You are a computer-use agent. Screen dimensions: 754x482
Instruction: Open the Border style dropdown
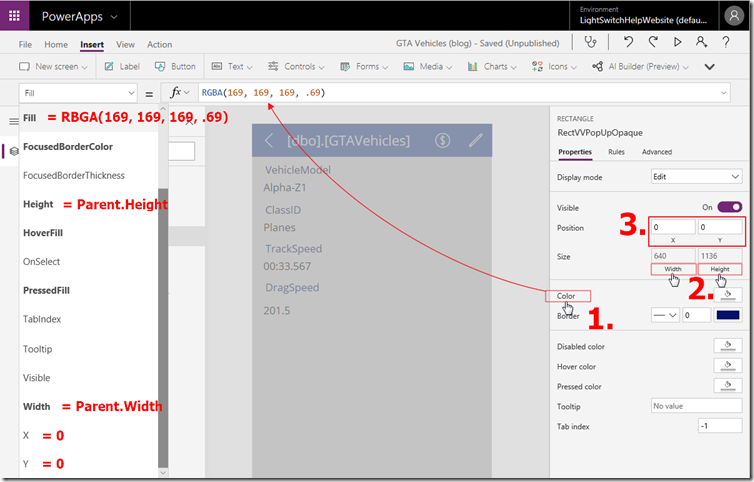click(665, 315)
